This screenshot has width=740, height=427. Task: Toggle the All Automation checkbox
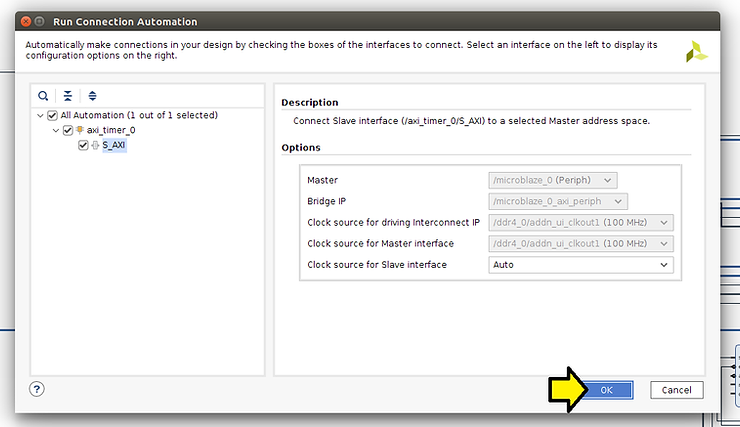pos(52,115)
